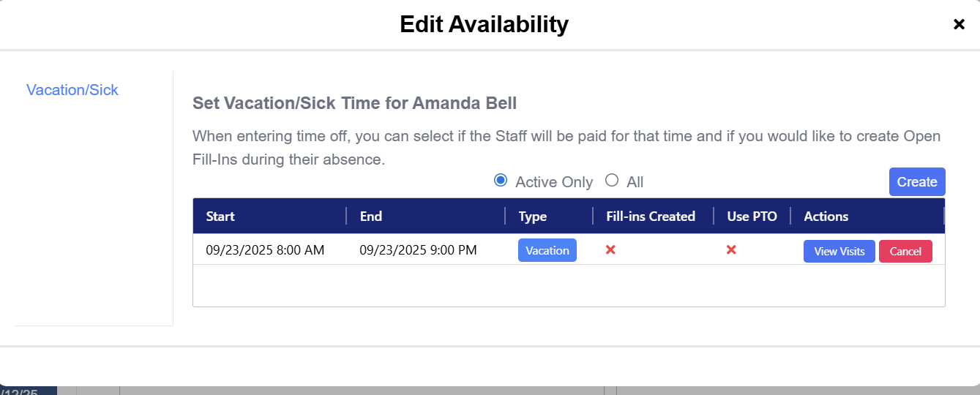Close the Edit Availability dialog
Screen dimensions: 980x395
click(959, 25)
